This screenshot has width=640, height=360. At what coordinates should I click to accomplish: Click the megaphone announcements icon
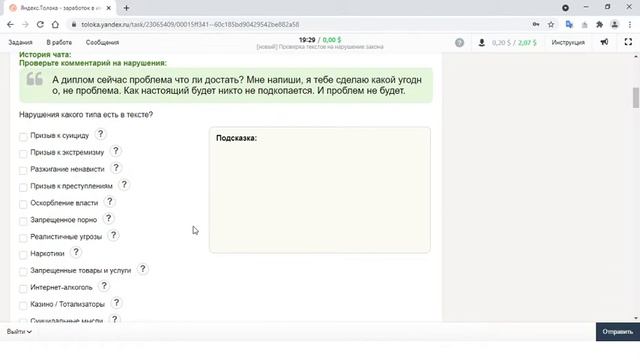click(604, 42)
